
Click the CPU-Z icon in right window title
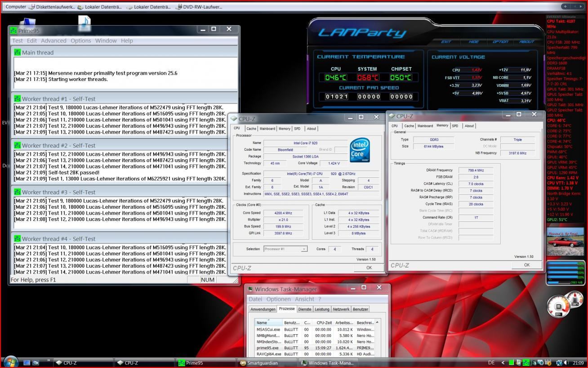pos(392,116)
